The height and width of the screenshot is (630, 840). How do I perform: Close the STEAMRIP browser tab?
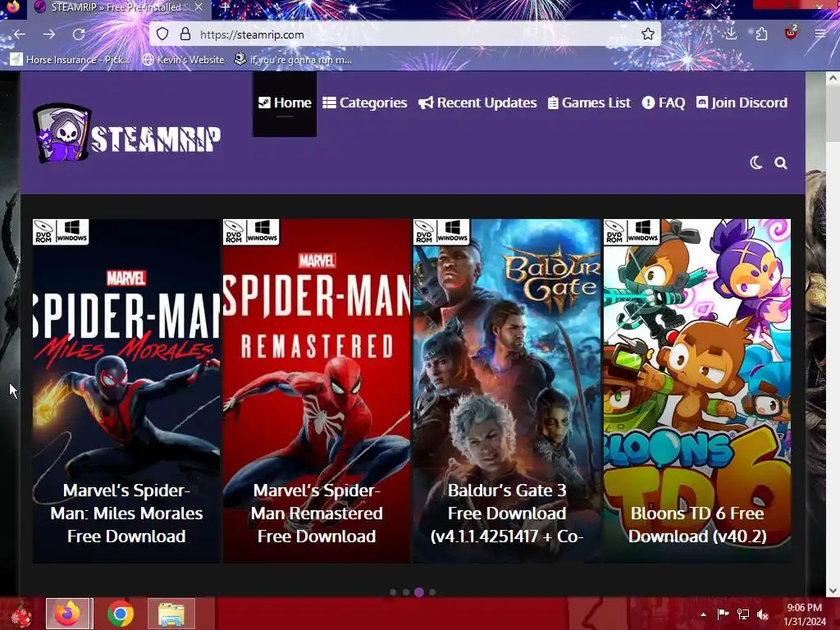[199, 7]
